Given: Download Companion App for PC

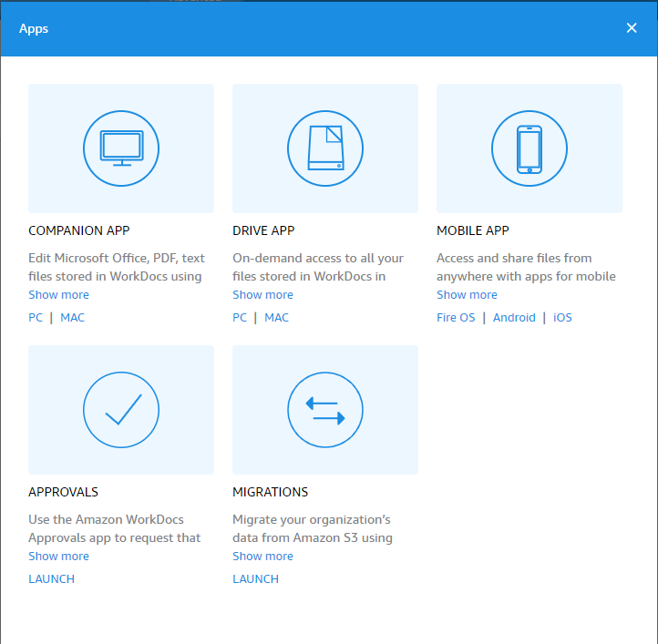Looking at the screenshot, I should pos(36,318).
